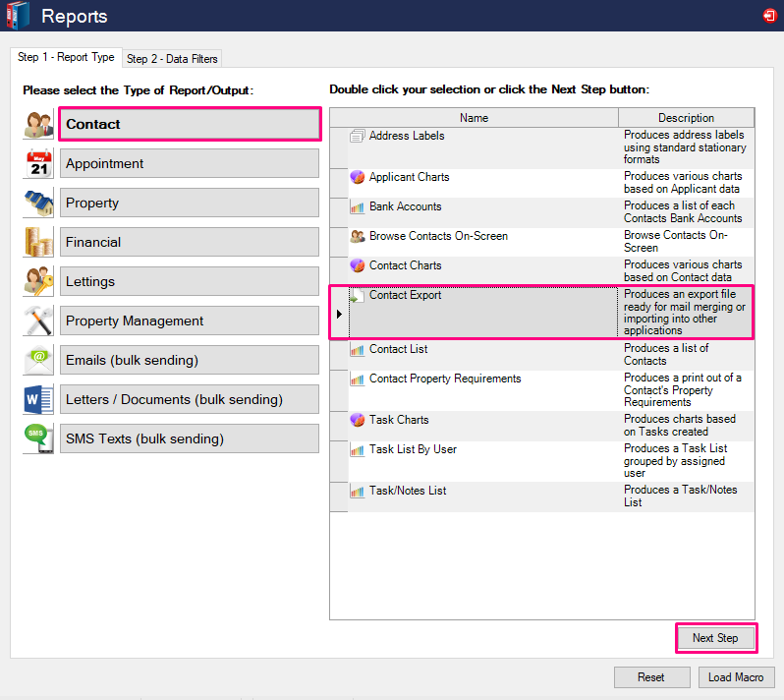Click the Emails bulk sending envelope icon
The image size is (784, 700).
pyautogui.click(x=39, y=361)
